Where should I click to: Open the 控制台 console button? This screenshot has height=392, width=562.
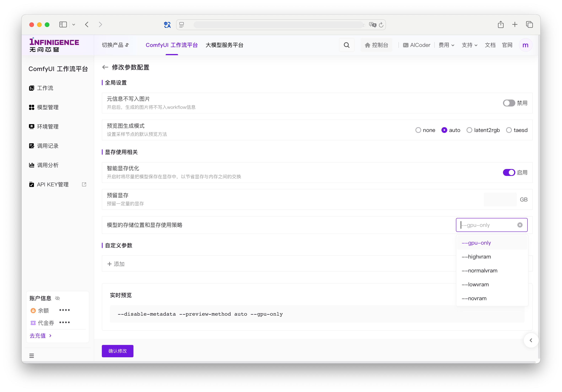(x=376, y=45)
